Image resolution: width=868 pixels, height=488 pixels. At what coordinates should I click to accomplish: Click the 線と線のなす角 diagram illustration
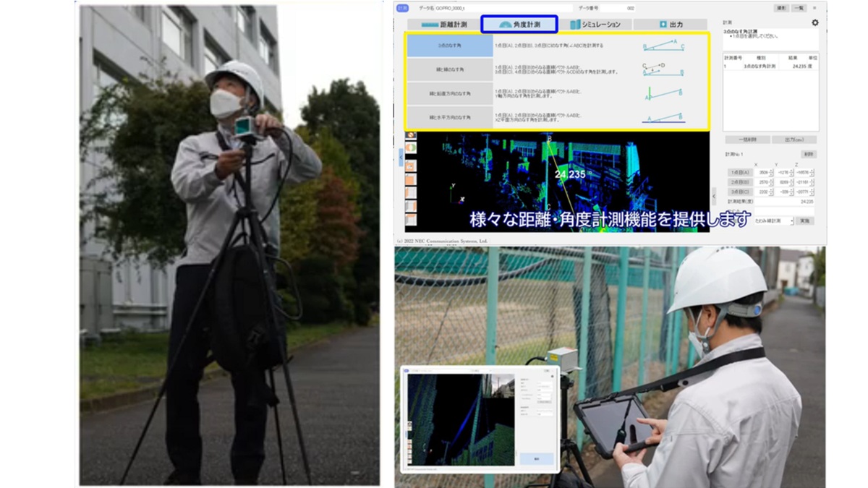[x=663, y=69]
